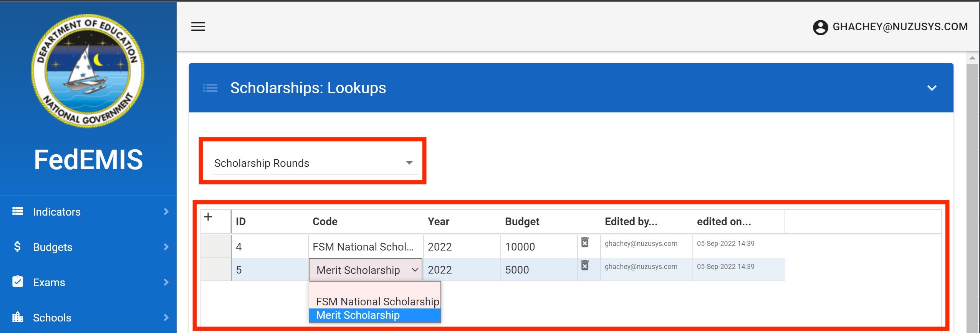The height and width of the screenshot is (333, 980).
Task: Choose FSM National Scholarship from dropdown list
Action: point(377,302)
